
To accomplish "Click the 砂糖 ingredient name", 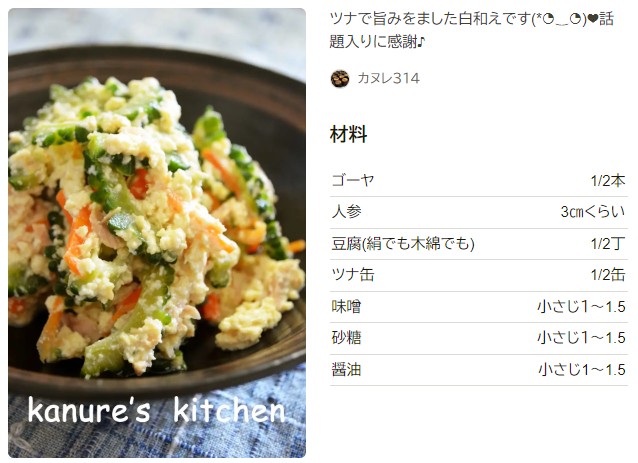I will point(346,338).
